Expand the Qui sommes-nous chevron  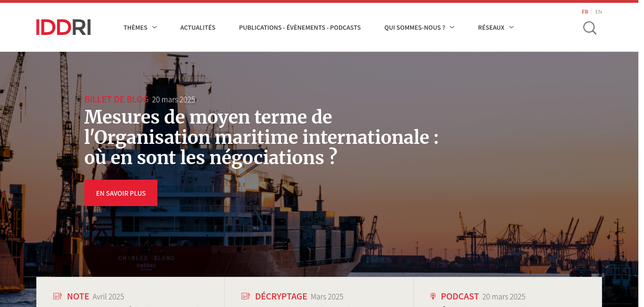[452, 27]
